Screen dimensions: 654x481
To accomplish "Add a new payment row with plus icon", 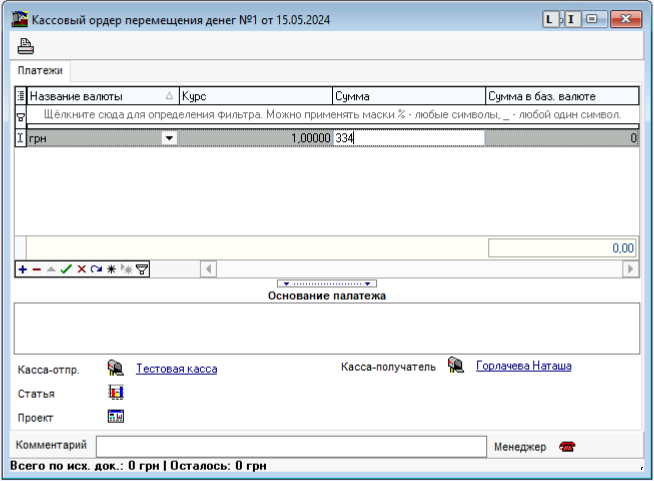I will [23, 268].
